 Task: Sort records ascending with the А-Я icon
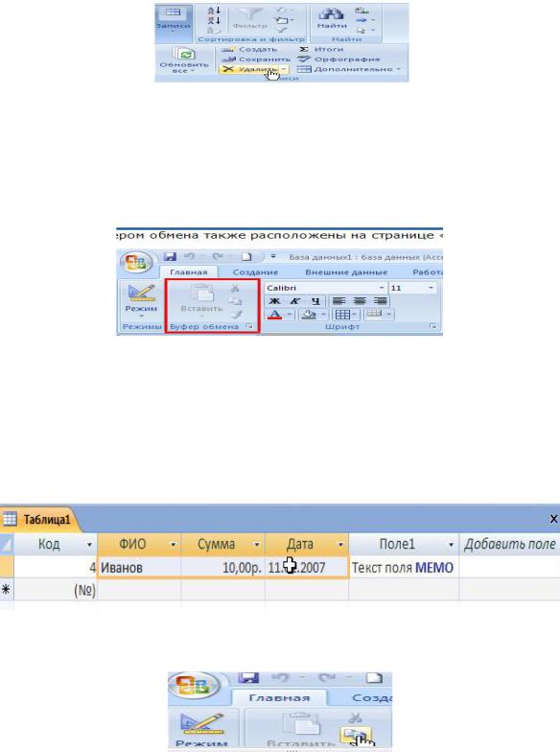click(x=214, y=11)
